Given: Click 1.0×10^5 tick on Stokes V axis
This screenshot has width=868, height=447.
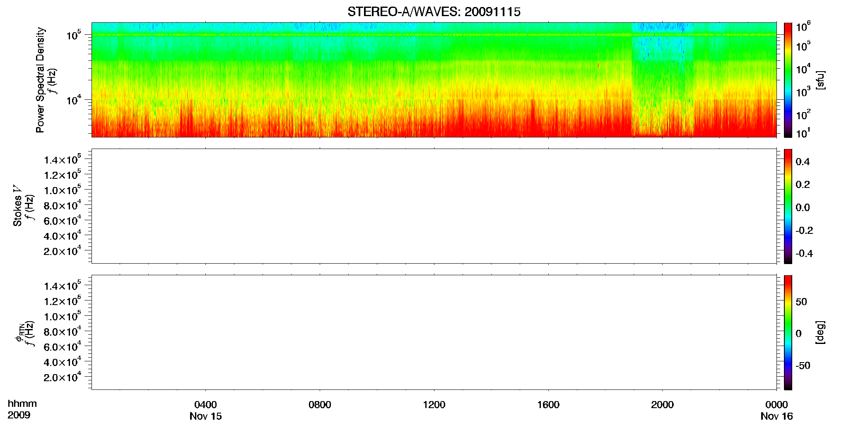Looking at the screenshot, I should (62, 190).
